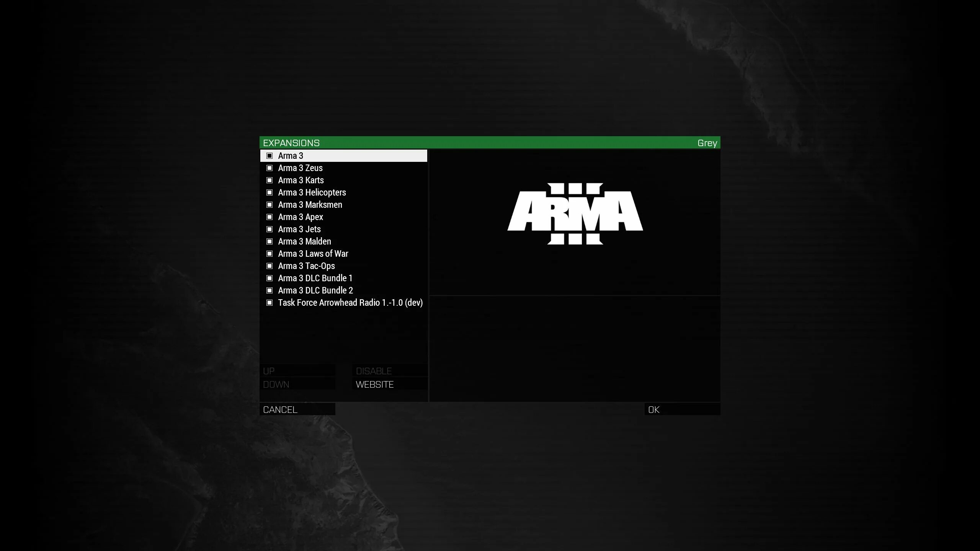Toggle the Arma 3 Jets checkbox
Screen dimensions: 980x551
click(x=269, y=229)
